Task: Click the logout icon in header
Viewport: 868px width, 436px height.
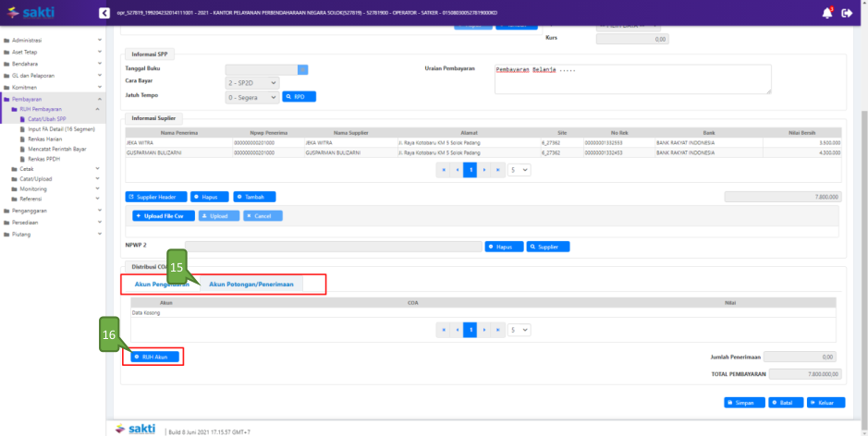Action: (847, 13)
